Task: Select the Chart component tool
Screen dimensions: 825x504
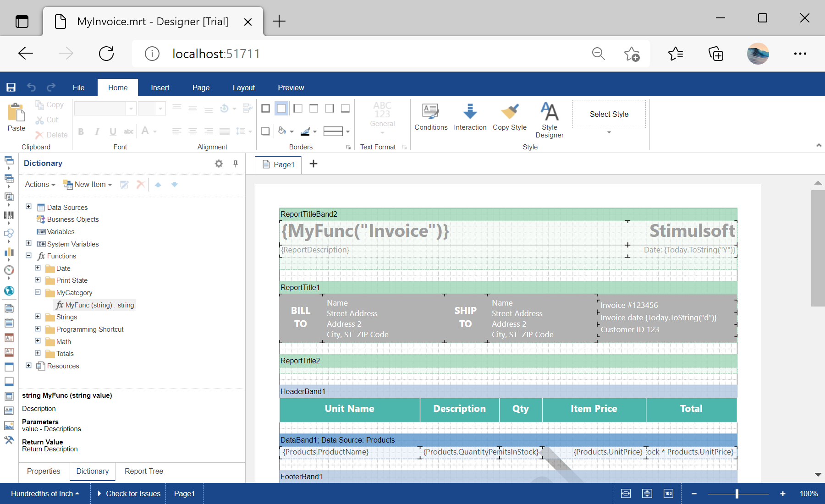Action: [x=9, y=252]
